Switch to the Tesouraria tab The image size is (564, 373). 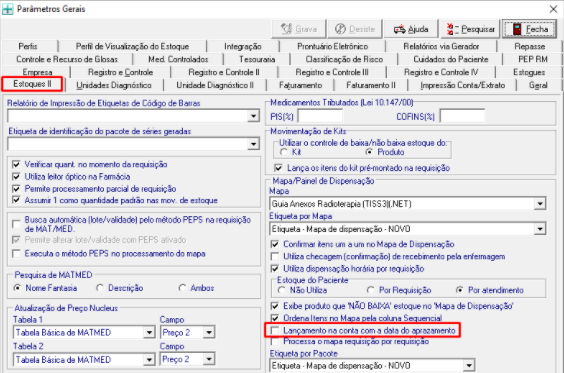pyautogui.click(x=257, y=59)
